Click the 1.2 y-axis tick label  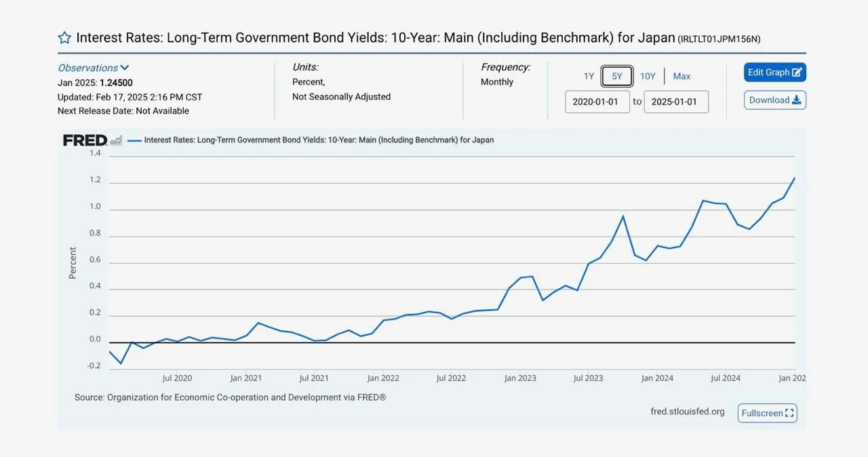pyautogui.click(x=95, y=180)
